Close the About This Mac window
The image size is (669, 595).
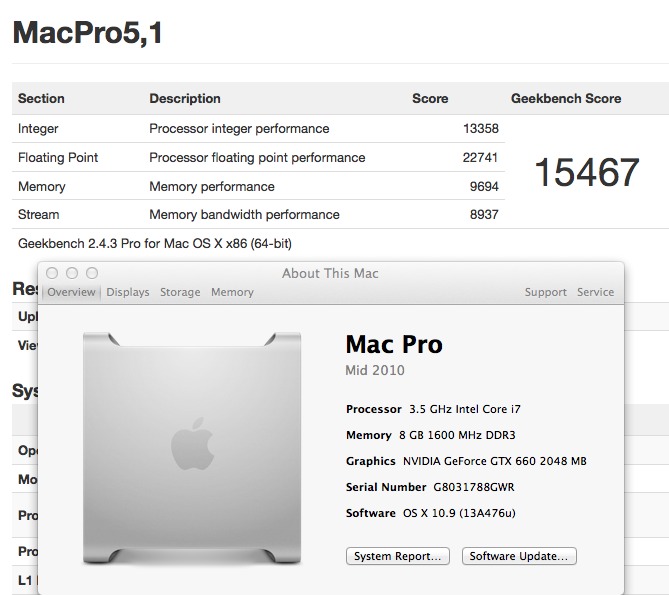52,273
